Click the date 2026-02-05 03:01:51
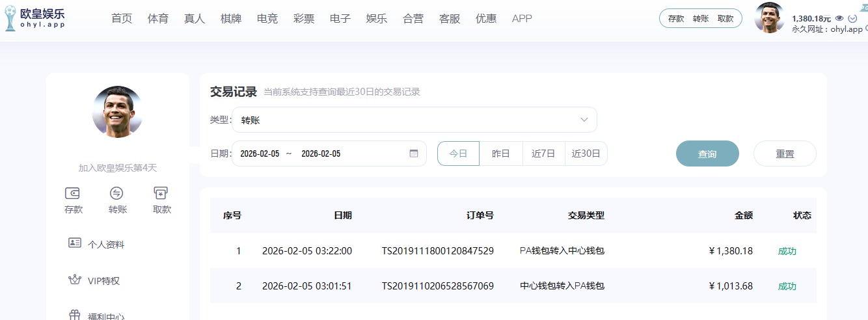The height and width of the screenshot is (320, 868). [x=307, y=286]
